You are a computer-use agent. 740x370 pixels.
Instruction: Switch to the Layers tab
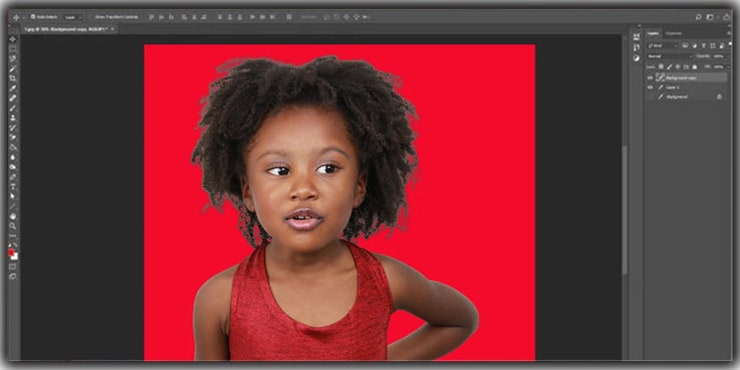653,34
